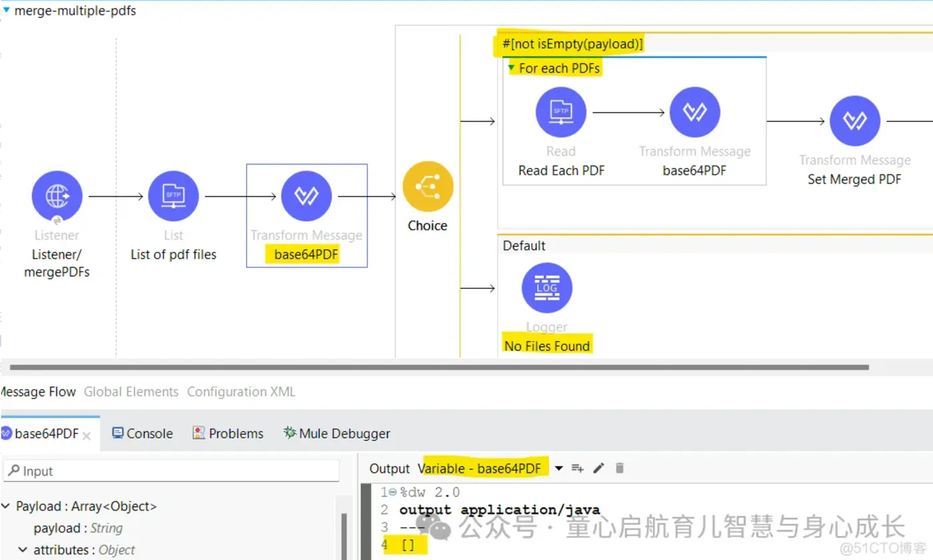Click the [] expression on line 4
This screenshot has height=560, width=933.
coord(409,545)
